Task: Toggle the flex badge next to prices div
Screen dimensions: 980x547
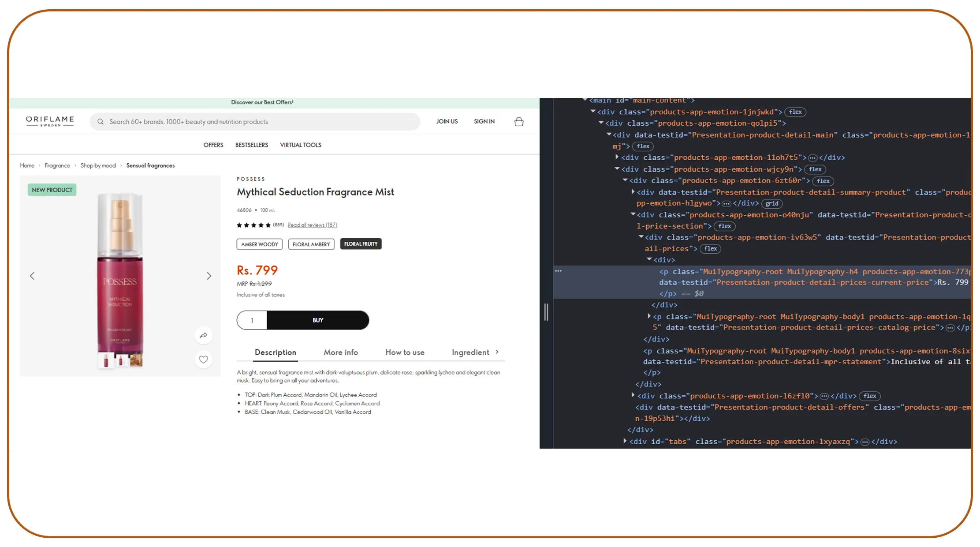Action: [710, 248]
